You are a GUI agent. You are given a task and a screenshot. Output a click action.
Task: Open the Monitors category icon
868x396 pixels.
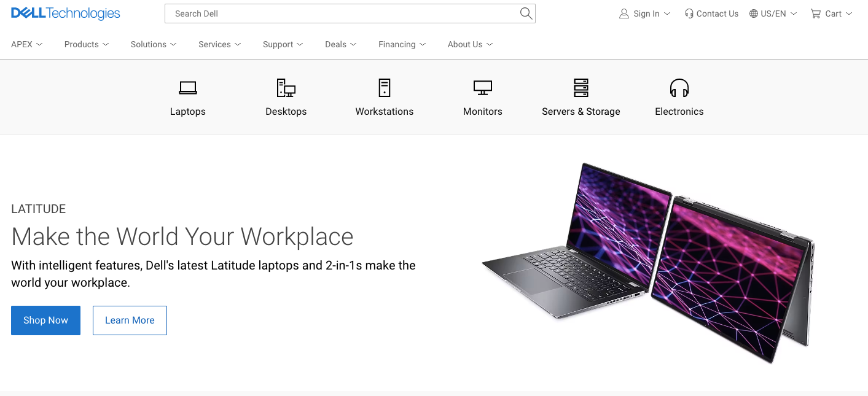click(483, 88)
